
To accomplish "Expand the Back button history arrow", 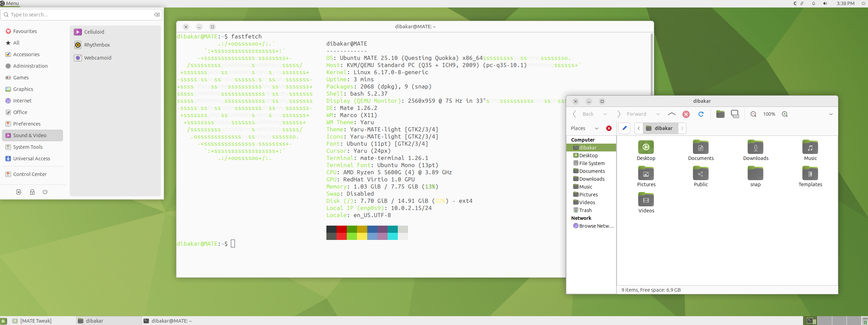I will pos(606,114).
